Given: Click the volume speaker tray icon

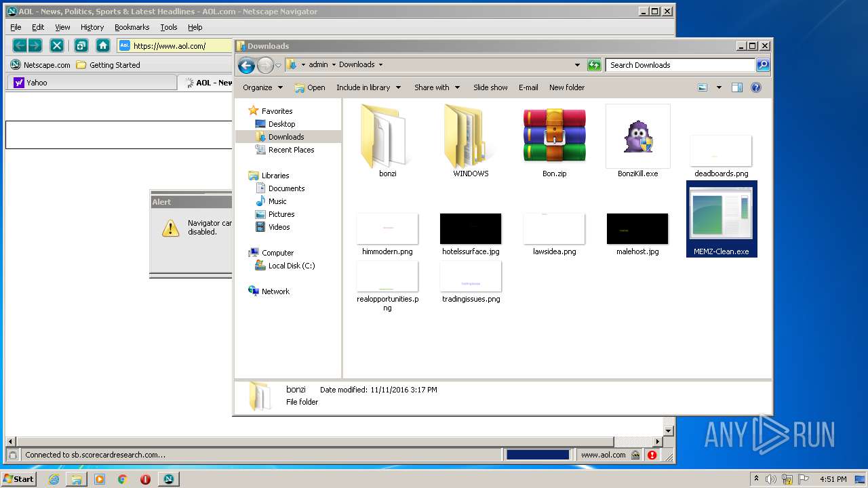Looking at the screenshot, I should tap(771, 479).
